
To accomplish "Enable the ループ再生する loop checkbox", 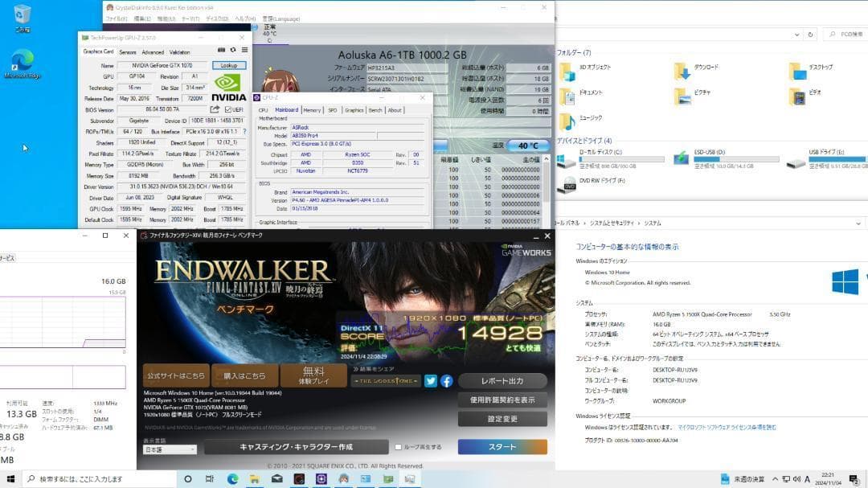I will pyautogui.click(x=399, y=448).
